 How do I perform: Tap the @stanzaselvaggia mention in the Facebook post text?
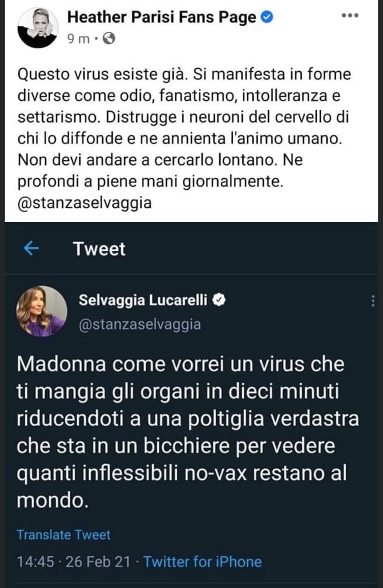coord(84,202)
